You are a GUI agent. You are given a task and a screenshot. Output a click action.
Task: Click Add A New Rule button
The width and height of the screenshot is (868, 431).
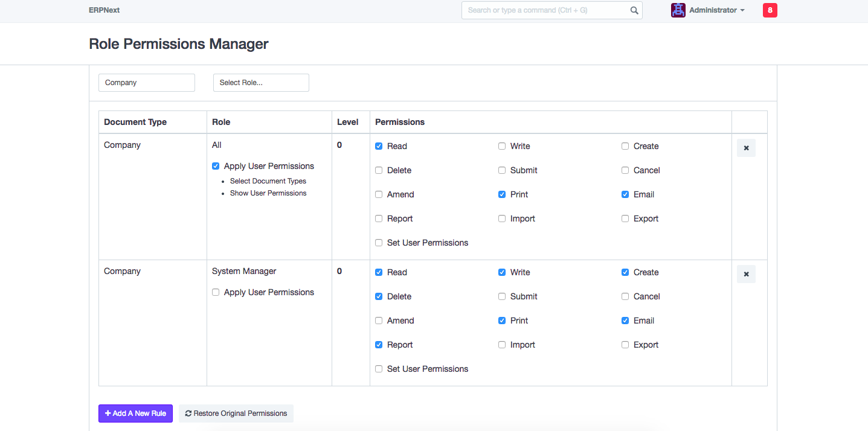coord(135,413)
